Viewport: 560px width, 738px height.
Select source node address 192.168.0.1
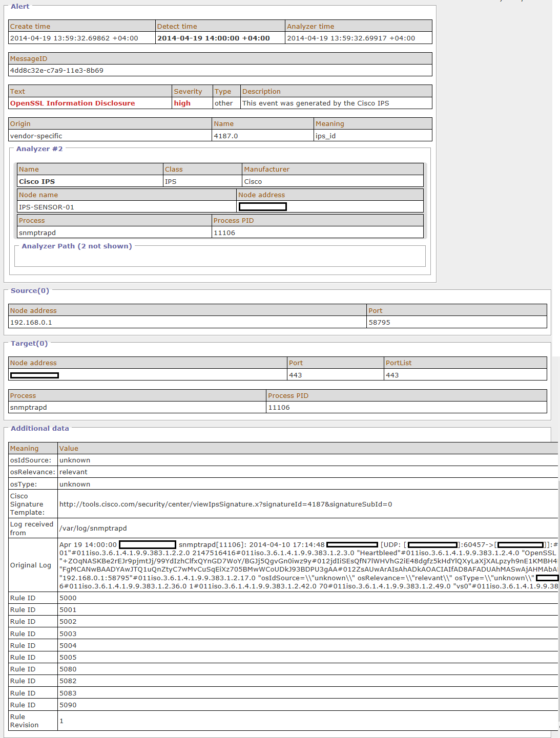(x=31, y=323)
